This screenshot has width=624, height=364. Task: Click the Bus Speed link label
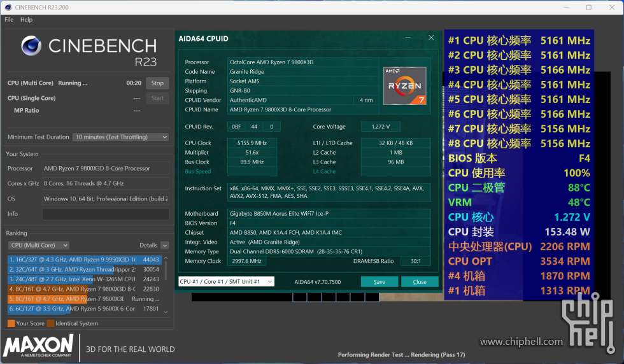(x=198, y=171)
